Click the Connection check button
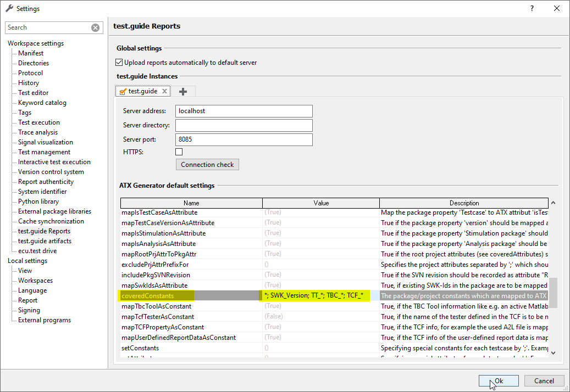 pos(207,164)
